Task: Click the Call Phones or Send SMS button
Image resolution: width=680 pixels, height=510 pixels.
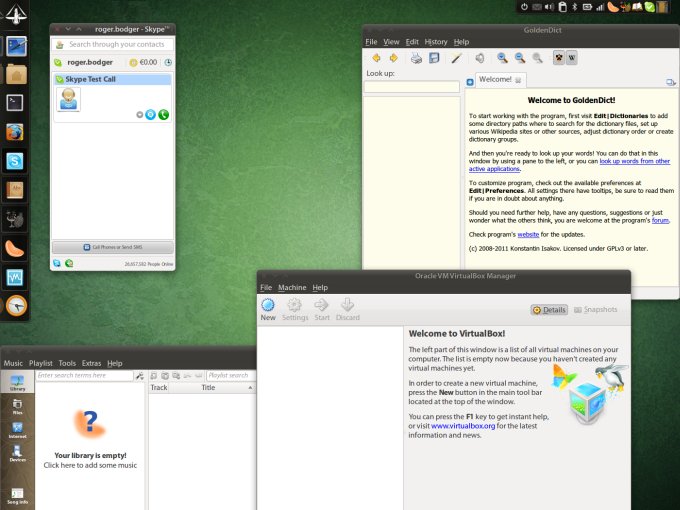Action: pos(112,246)
